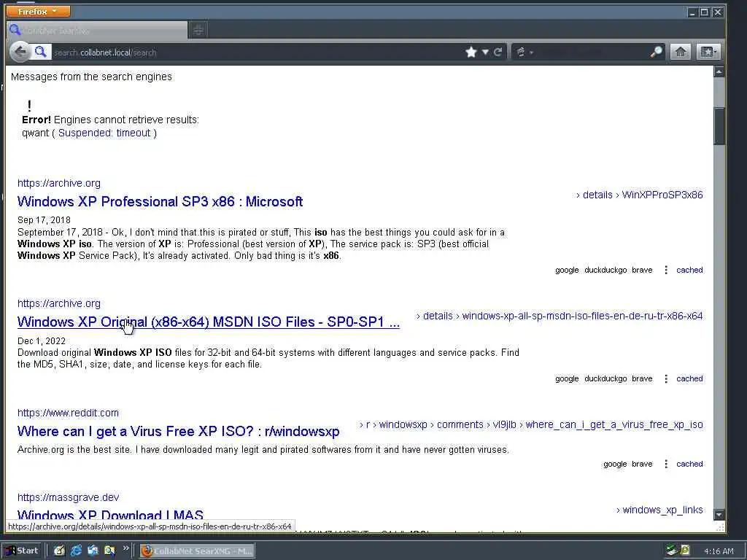Screen dimensions: 747x560
Task: Click the yellow system tray icon beside network icon
Action: point(685,551)
